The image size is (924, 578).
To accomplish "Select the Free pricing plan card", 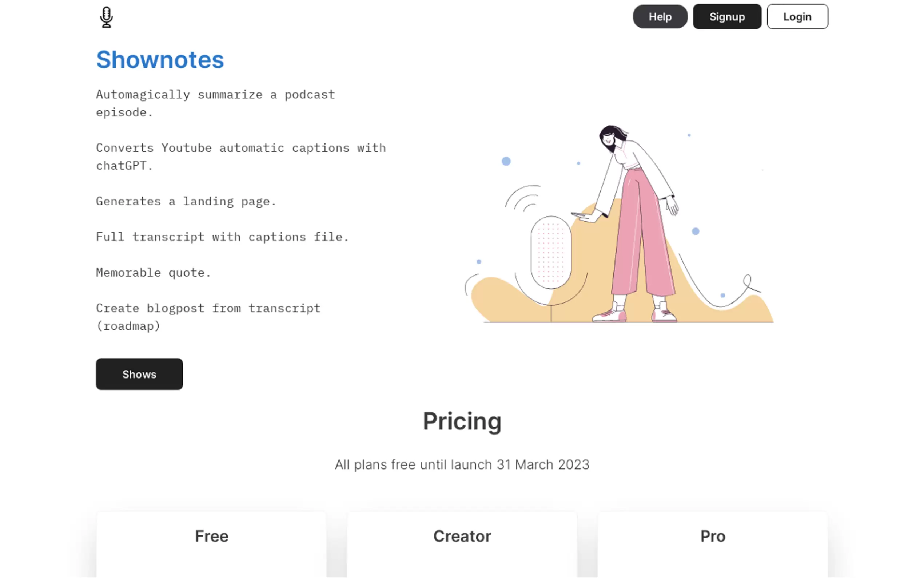I will pos(211,543).
